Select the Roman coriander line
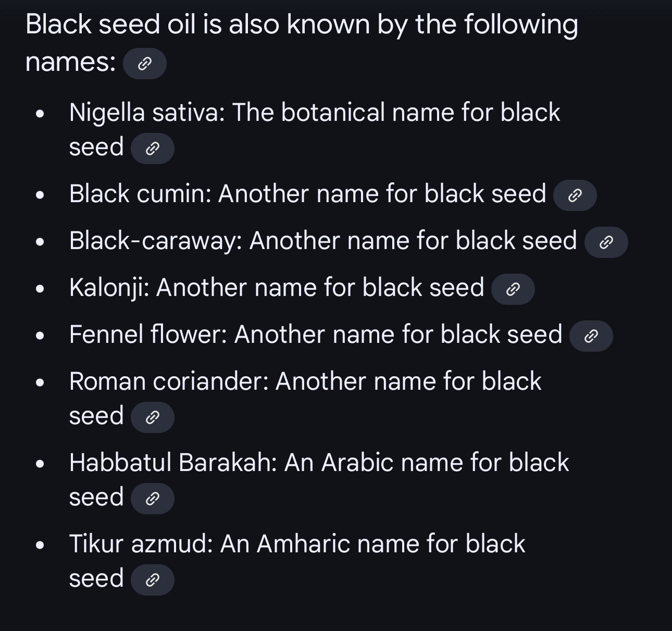Viewport: 672px width, 631px height. [306, 381]
